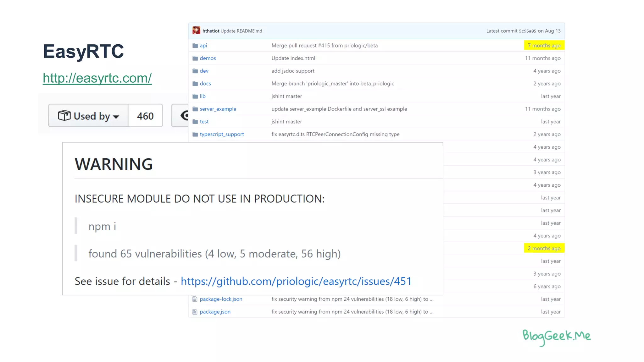The height and width of the screenshot is (362, 644).
Task: Open the lib folder
Action: (x=203, y=96)
